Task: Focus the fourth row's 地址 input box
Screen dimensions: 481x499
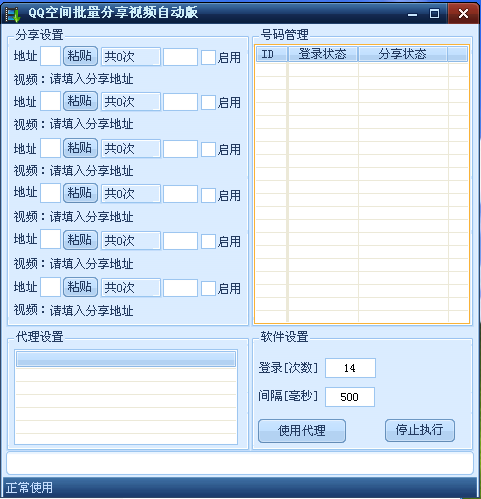Action: pos(50,193)
